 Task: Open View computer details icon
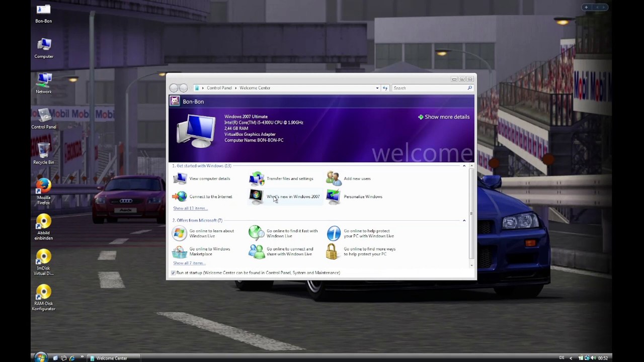[x=180, y=178]
